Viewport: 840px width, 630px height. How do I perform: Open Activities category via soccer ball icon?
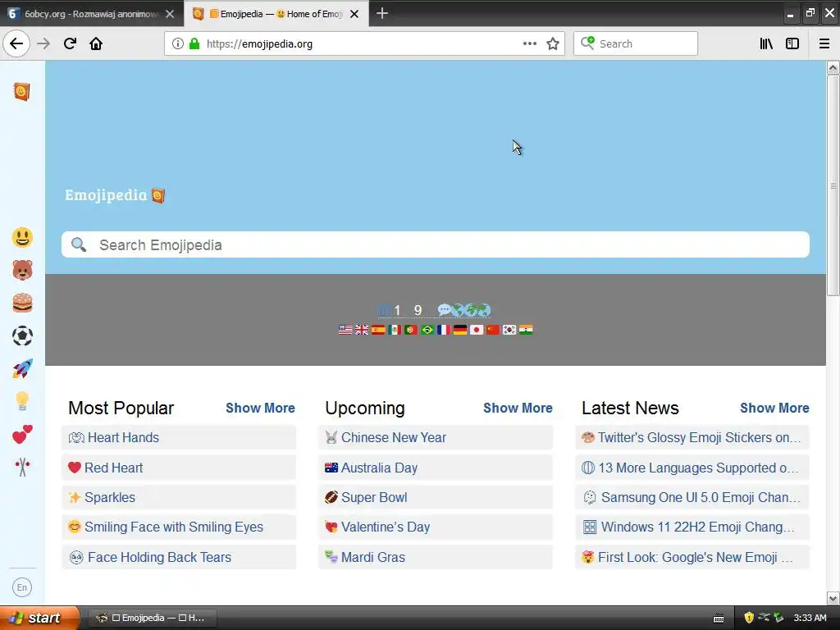tap(22, 336)
